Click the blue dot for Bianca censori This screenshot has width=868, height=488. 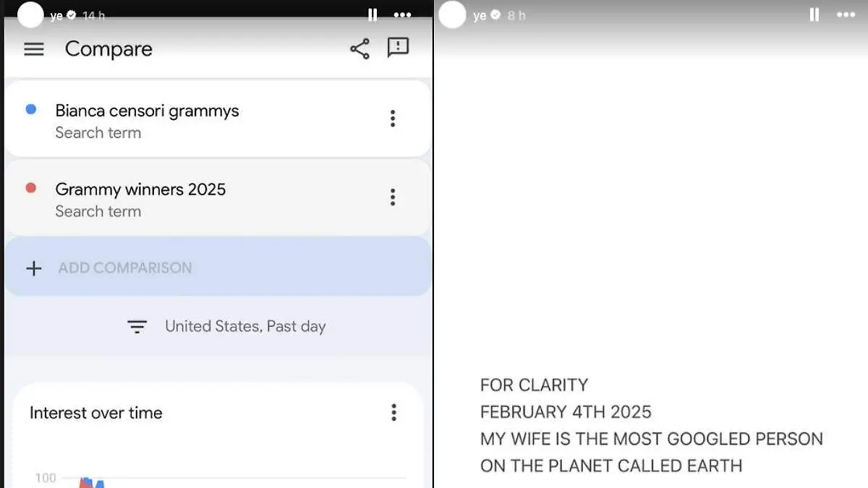(x=31, y=109)
